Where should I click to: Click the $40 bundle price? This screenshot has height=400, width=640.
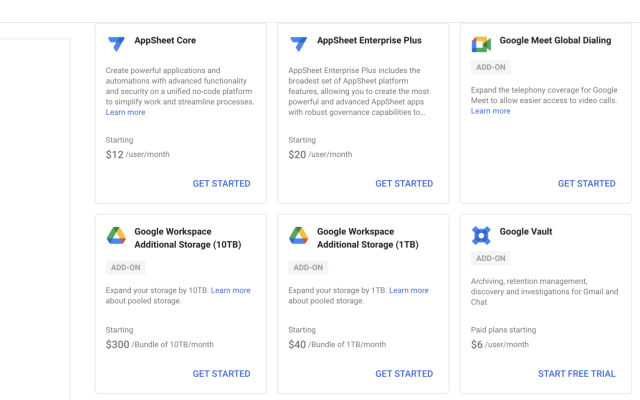337,344
